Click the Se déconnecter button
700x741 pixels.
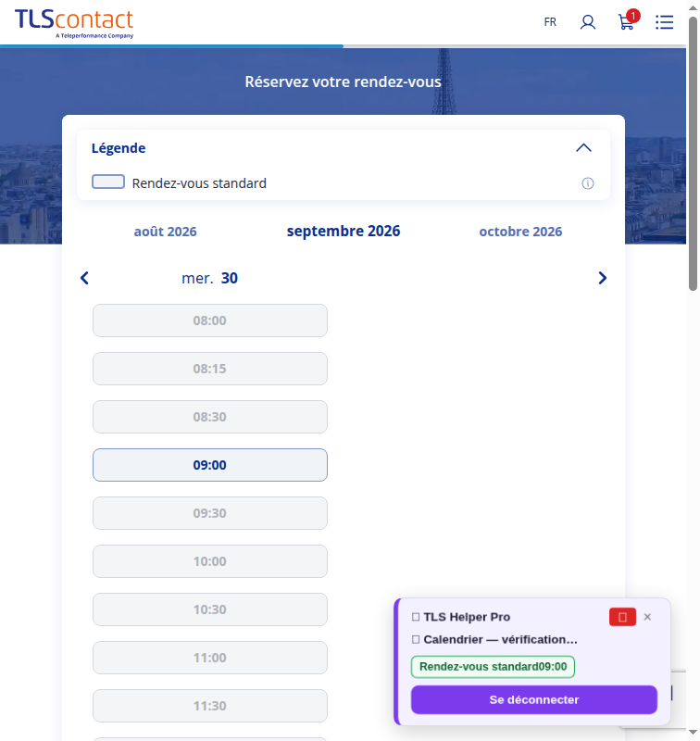[533, 699]
